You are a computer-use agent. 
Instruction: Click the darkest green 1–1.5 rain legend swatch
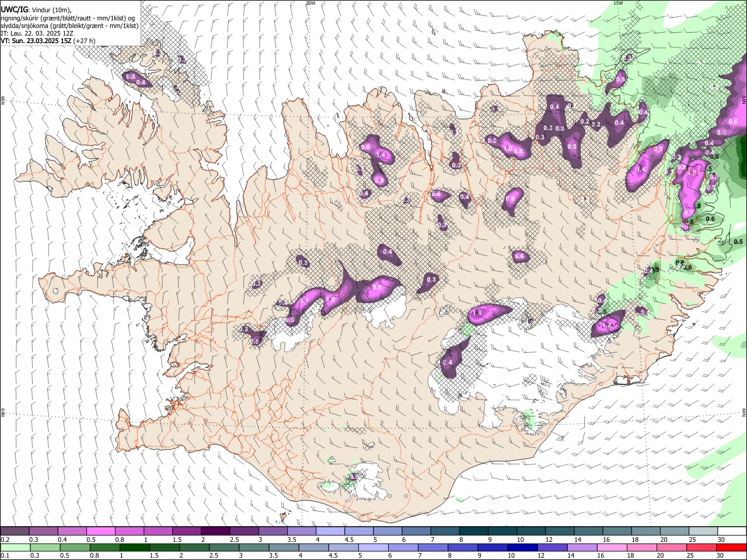[134, 548]
